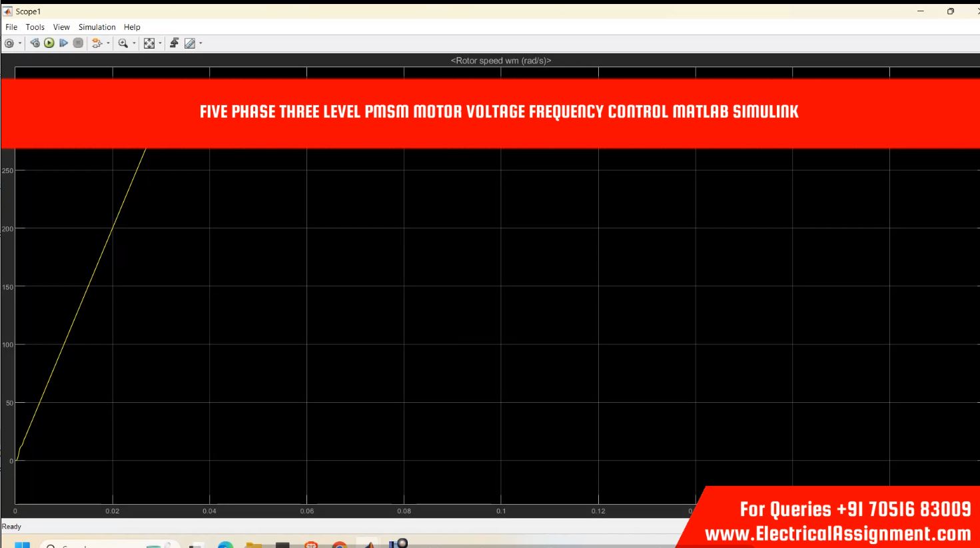Image resolution: width=980 pixels, height=548 pixels.
Task: Open the Zoom tool dropdown arrow
Action: [x=134, y=43]
